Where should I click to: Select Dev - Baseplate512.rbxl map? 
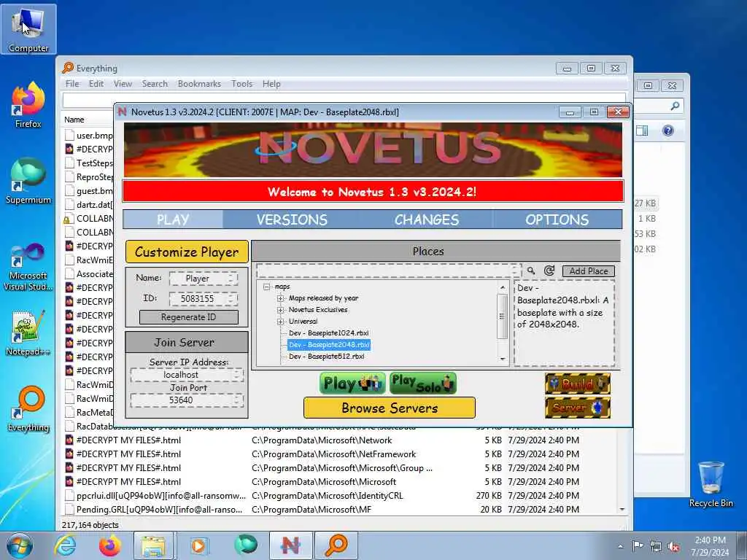click(x=326, y=356)
